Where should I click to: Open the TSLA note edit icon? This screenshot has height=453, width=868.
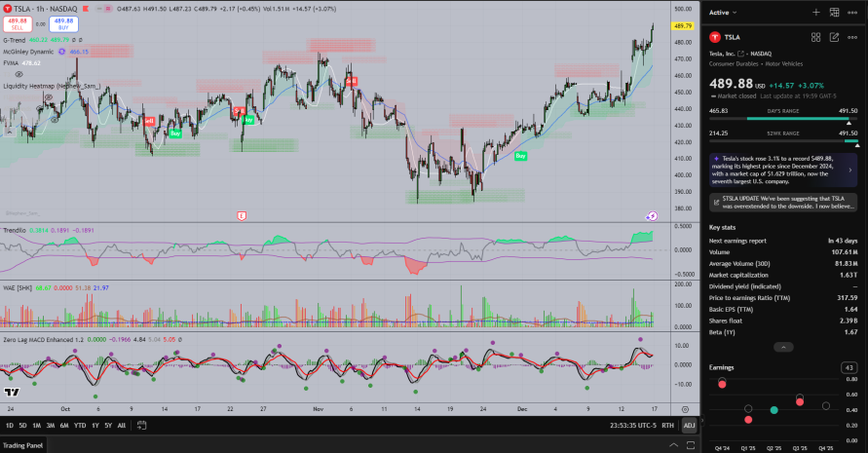click(834, 37)
